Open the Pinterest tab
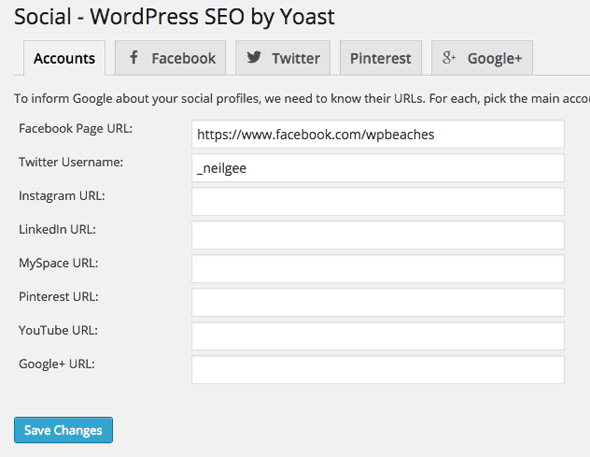The image size is (590, 457). (381, 58)
